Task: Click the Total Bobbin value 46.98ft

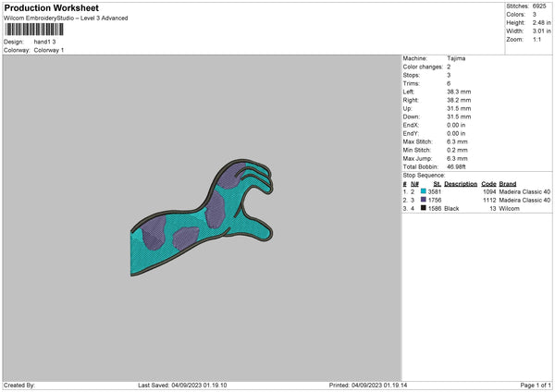Action: tap(456, 166)
